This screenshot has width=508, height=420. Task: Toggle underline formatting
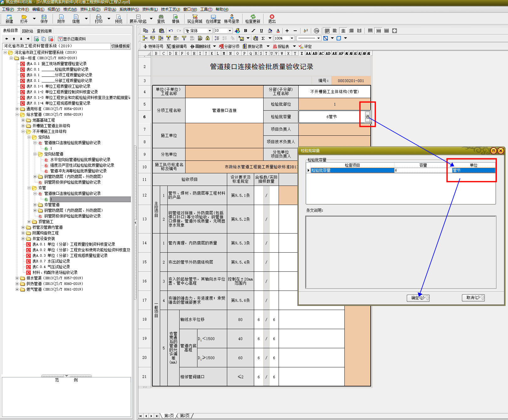[261, 31]
